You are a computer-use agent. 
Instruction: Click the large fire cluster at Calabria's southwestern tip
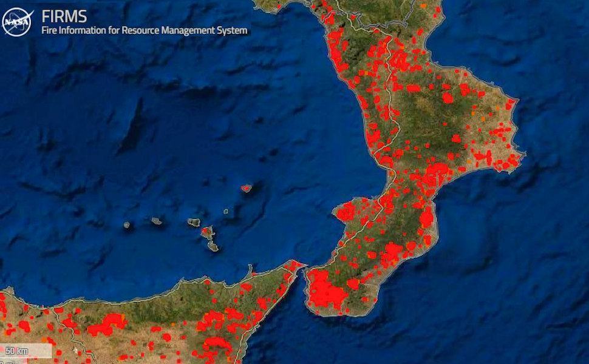coord(325,291)
